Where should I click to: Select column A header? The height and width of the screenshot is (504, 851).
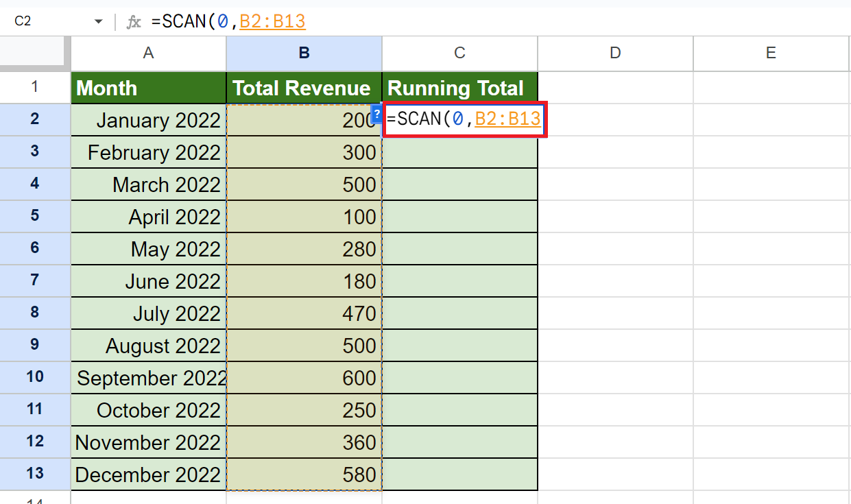pyautogui.click(x=148, y=53)
